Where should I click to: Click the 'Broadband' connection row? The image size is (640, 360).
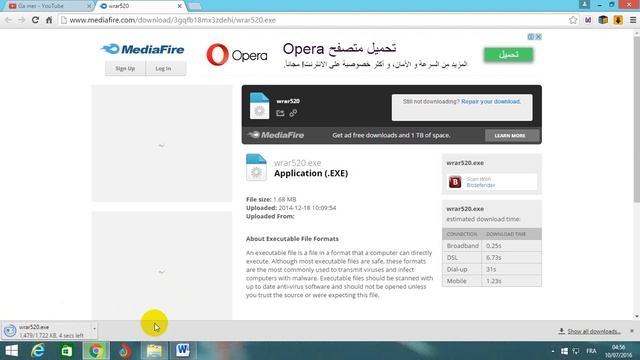tap(491, 246)
